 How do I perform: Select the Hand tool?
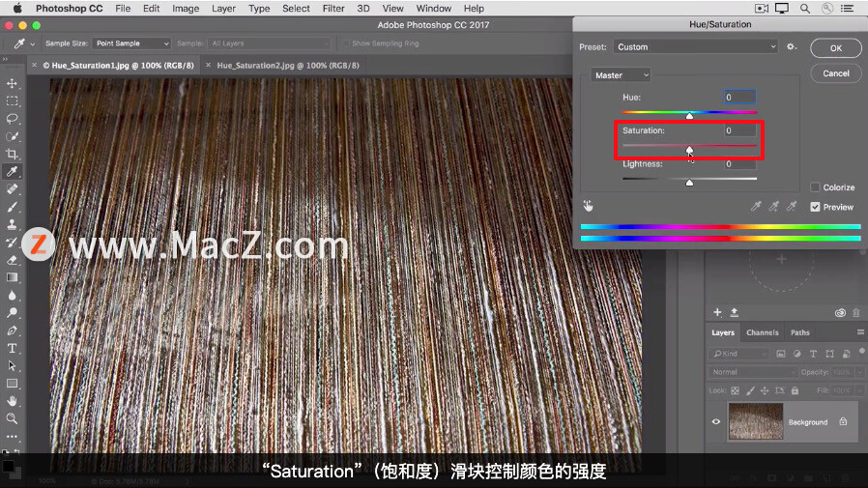(x=12, y=401)
